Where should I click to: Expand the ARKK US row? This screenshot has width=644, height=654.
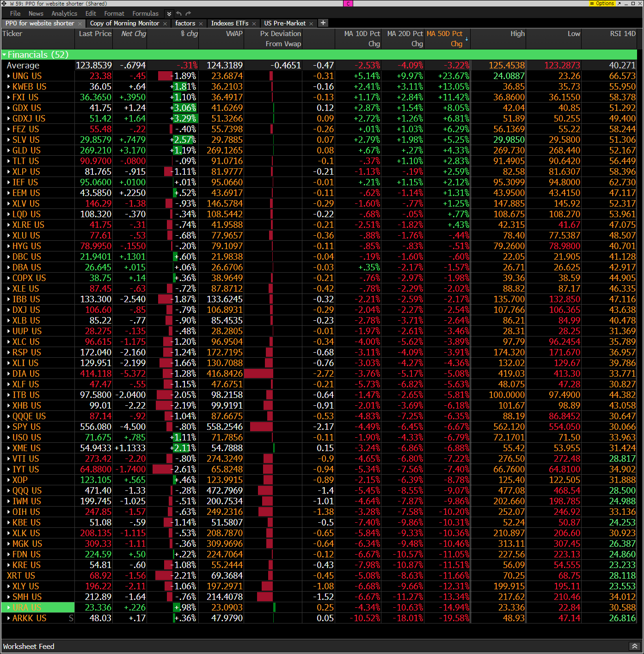point(9,618)
